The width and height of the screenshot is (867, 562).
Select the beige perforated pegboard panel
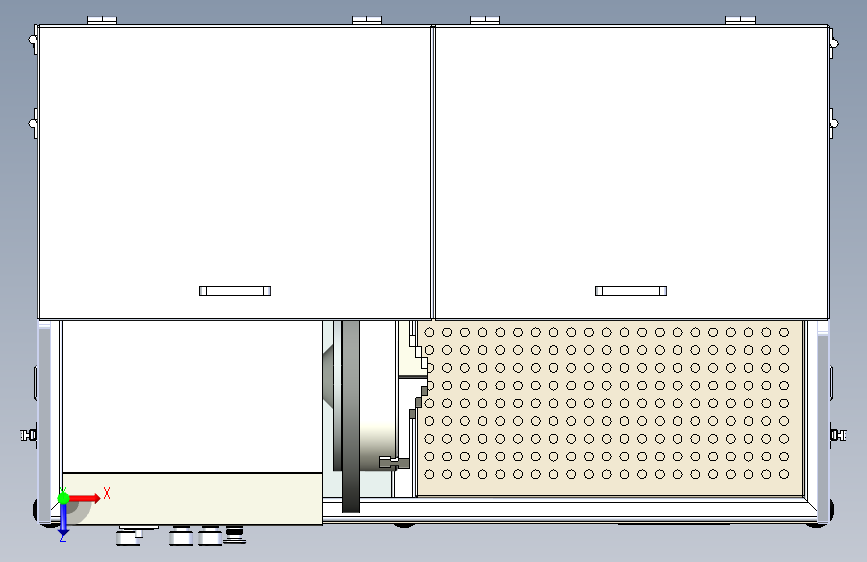point(610,408)
